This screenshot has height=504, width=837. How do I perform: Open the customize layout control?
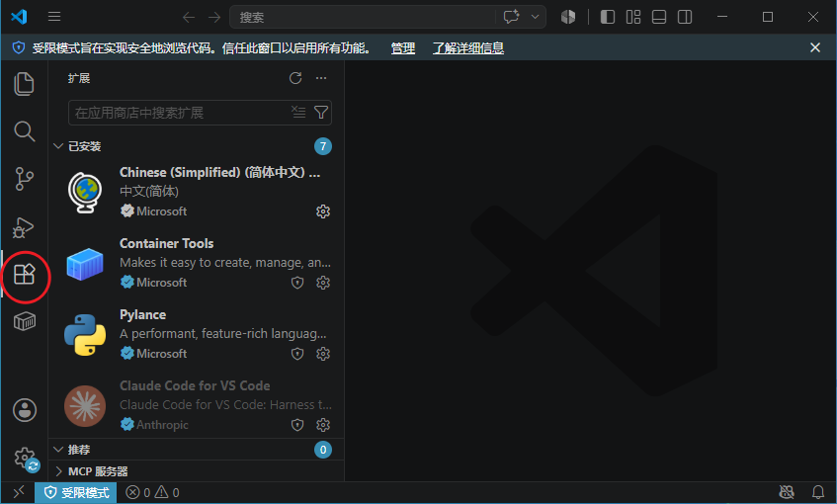[633, 17]
